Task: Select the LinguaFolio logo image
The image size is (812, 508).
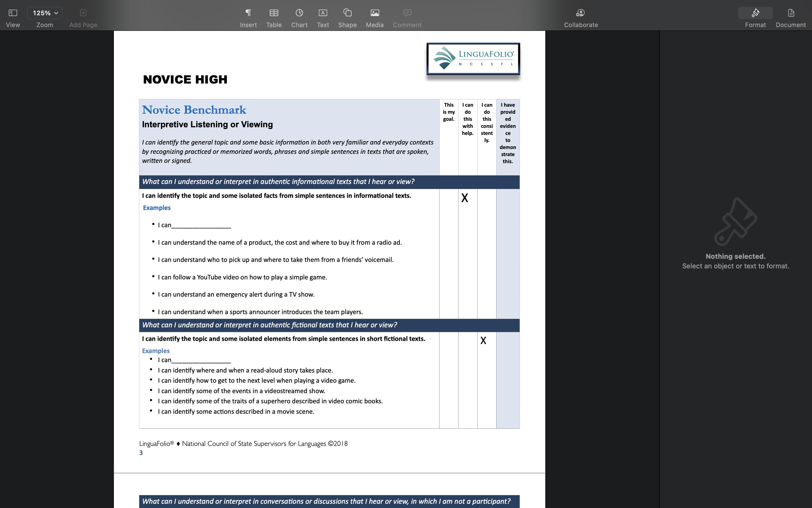Action: click(x=473, y=59)
